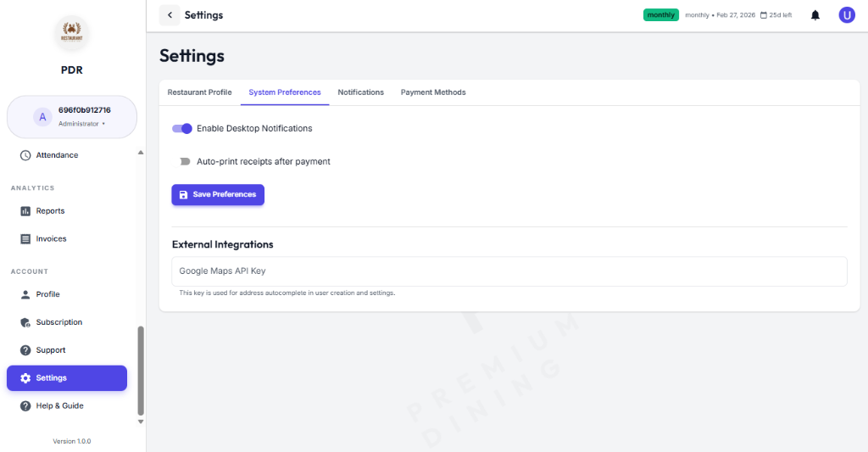This screenshot has width=868, height=452.
Task: Open Profile page from sidebar
Action: click(47, 294)
